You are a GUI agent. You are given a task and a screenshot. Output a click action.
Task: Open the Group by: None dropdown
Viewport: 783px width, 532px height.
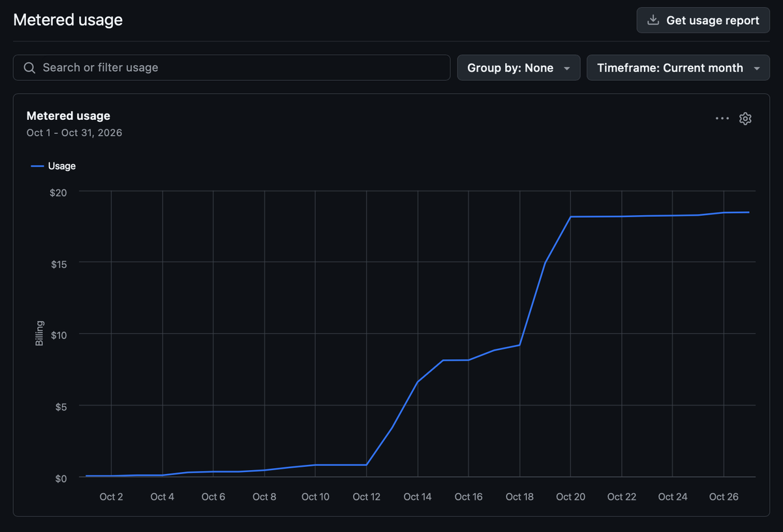(519, 68)
